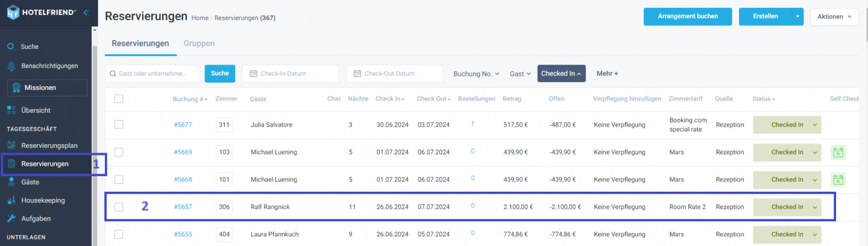Open booking link #5669
The height and width of the screenshot is (246, 868).
click(183, 152)
